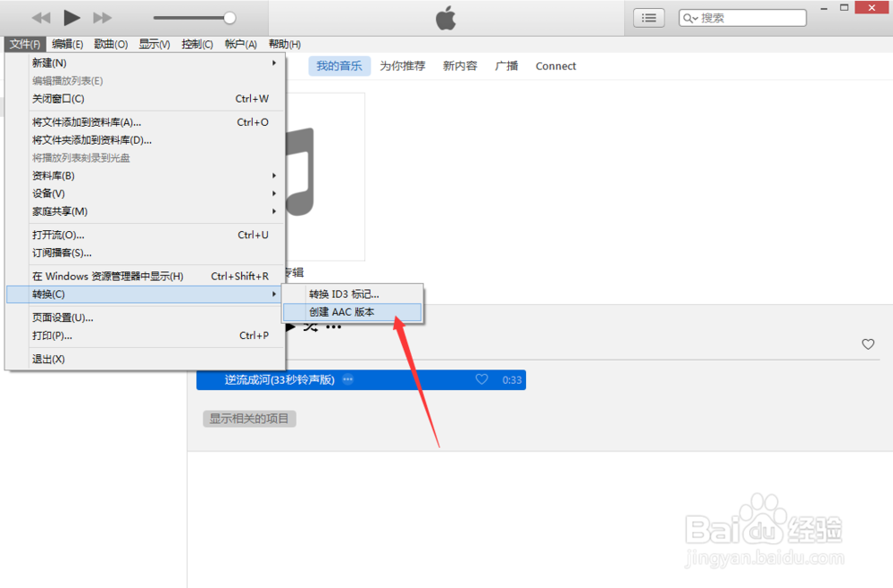The width and height of the screenshot is (893, 588).
Task: Click the Apple logo in the toolbar
Action: (445, 16)
